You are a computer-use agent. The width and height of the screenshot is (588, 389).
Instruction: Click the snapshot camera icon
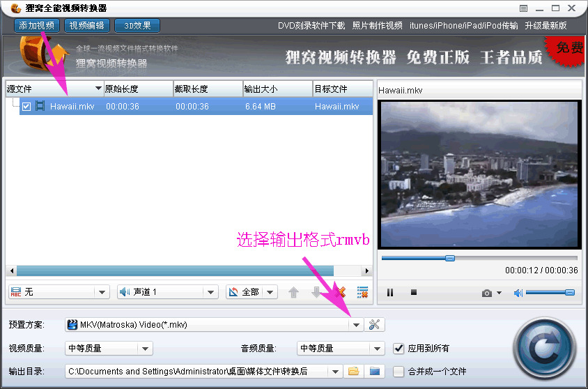point(487,293)
